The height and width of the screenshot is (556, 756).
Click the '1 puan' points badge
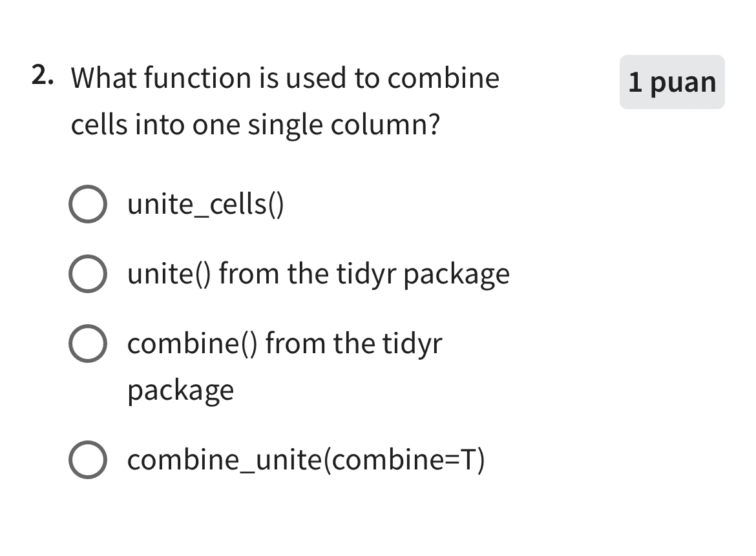(x=672, y=83)
